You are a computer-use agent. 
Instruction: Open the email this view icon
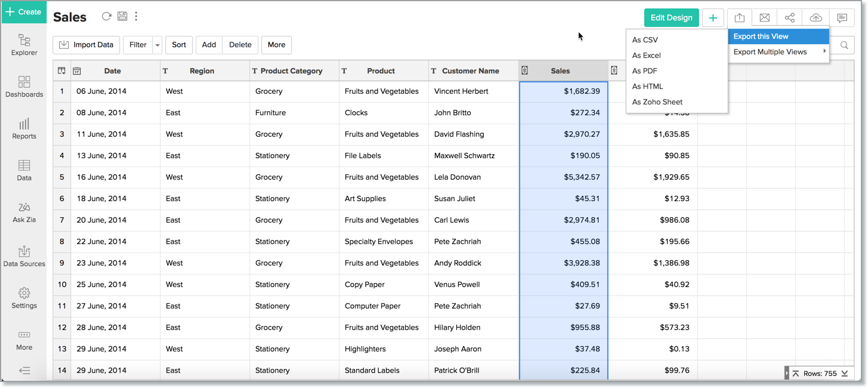(764, 17)
